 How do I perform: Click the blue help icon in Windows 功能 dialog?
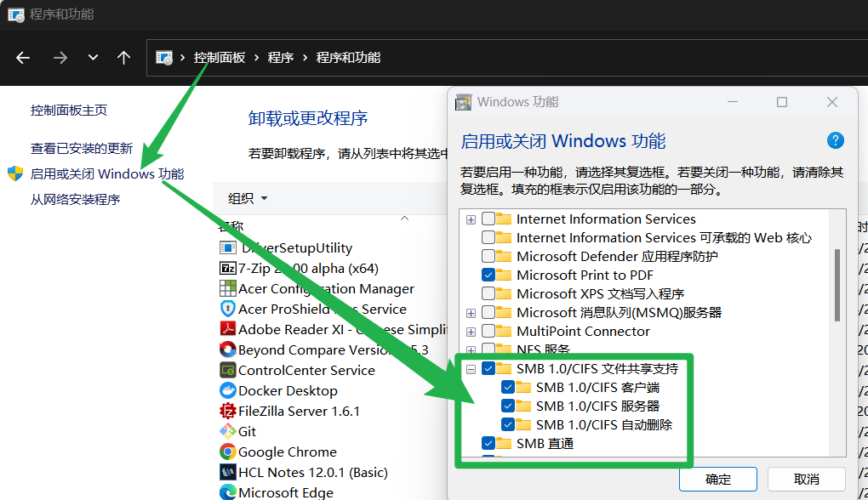tap(836, 140)
